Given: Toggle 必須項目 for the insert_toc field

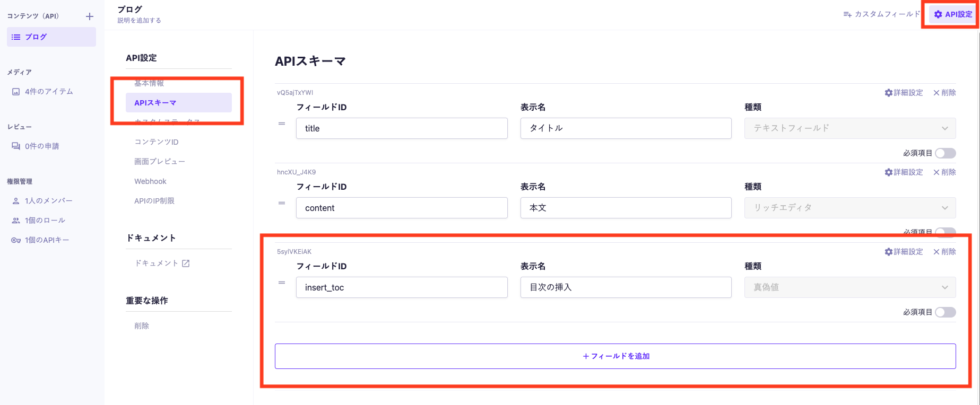Looking at the screenshot, I should pos(945,312).
